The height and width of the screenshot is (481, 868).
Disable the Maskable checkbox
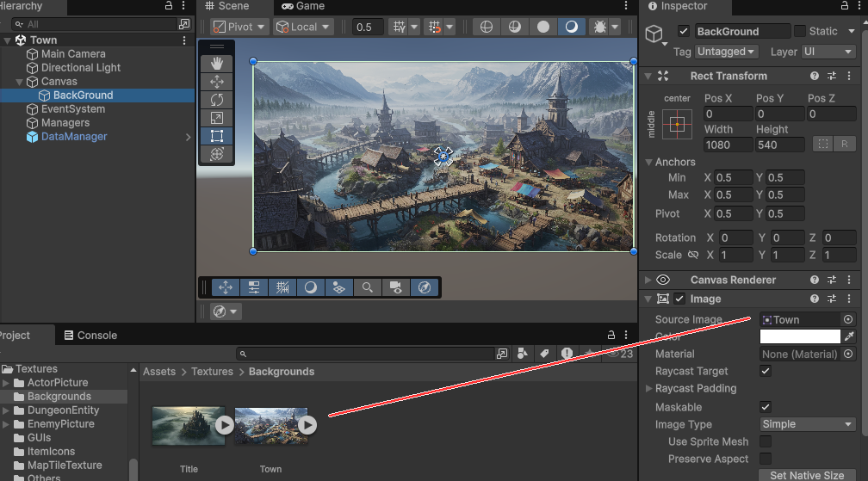[x=766, y=406]
